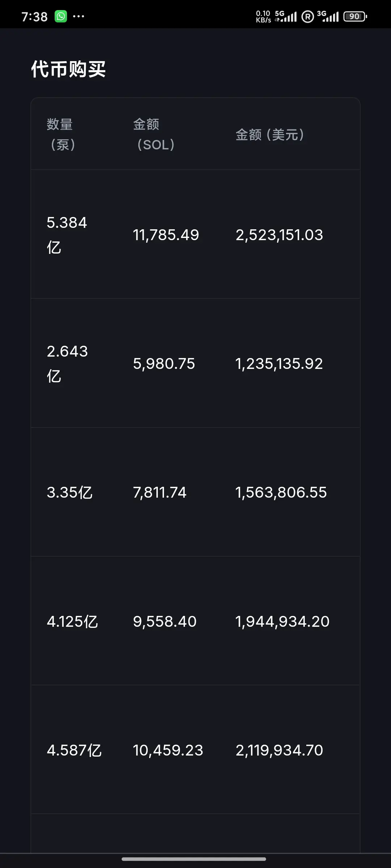Tap the 金额(美元) column header
391x868 pixels.
(x=270, y=135)
